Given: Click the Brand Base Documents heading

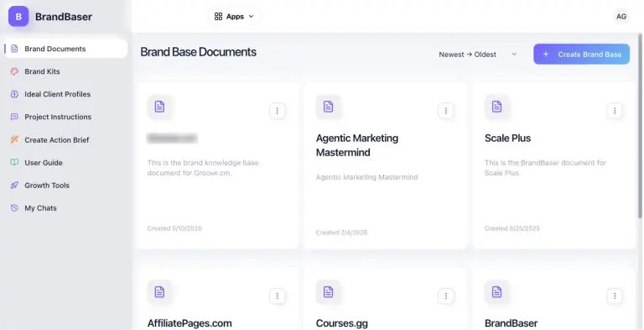Looking at the screenshot, I should pos(199,52).
